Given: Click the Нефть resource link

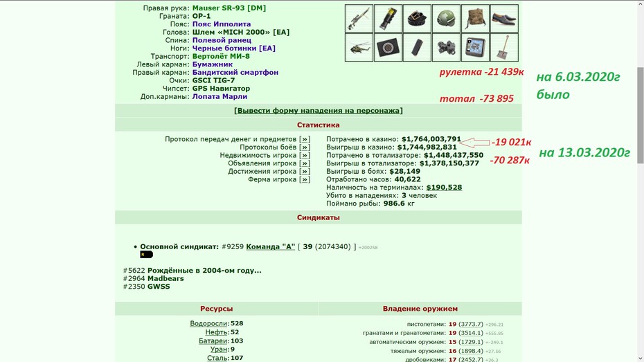Looking at the screenshot, I should (x=216, y=332).
